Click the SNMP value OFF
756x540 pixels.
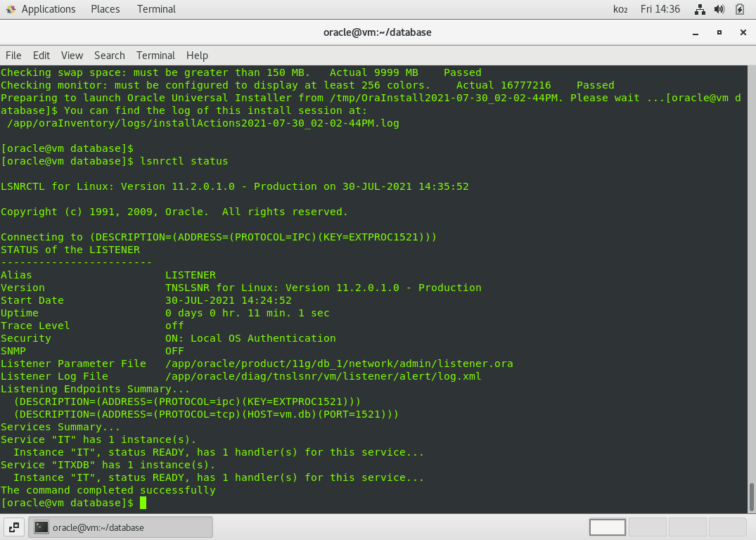pyautogui.click(x=174, y=351)
